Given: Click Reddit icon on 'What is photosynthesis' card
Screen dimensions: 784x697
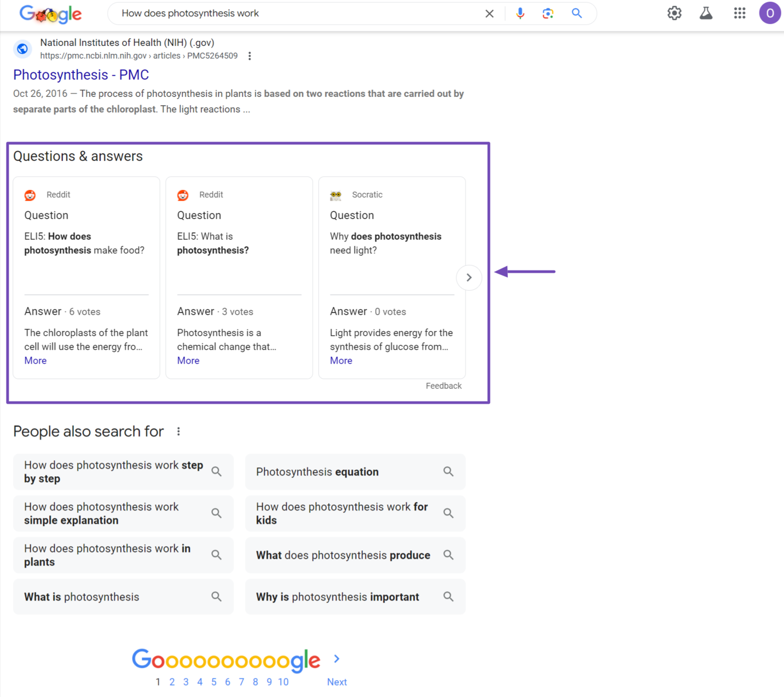Looking at the screenshot, I should [183, 195].
